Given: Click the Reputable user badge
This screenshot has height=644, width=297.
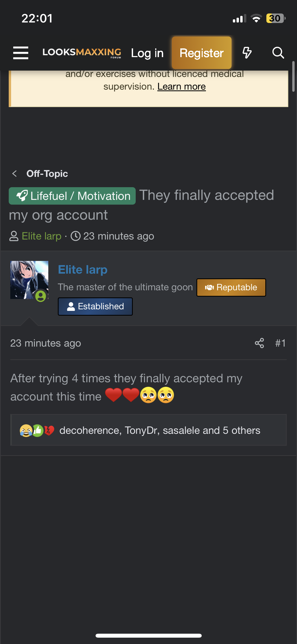Looking at the screenshot, I should 231,287.
